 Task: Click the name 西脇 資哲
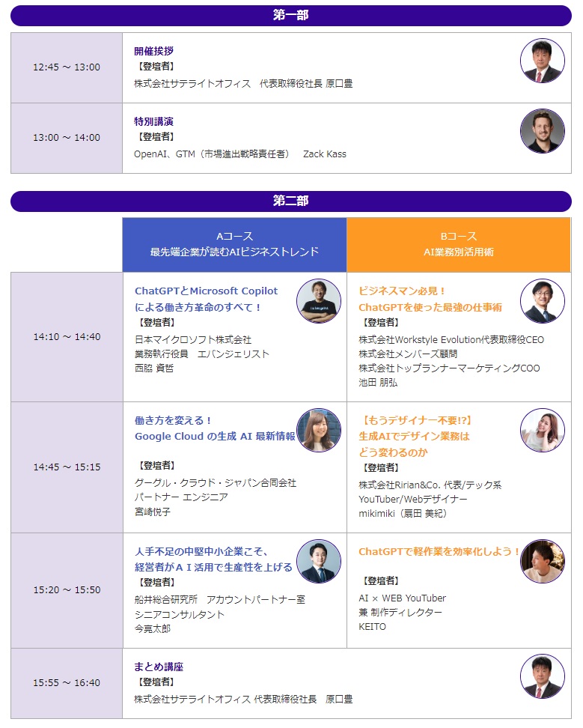pos(154,368)
